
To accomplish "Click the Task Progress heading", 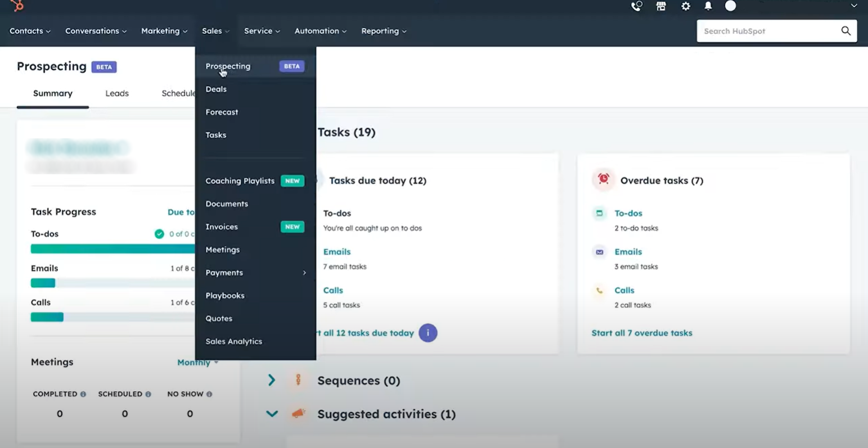I will pos(64,212).
